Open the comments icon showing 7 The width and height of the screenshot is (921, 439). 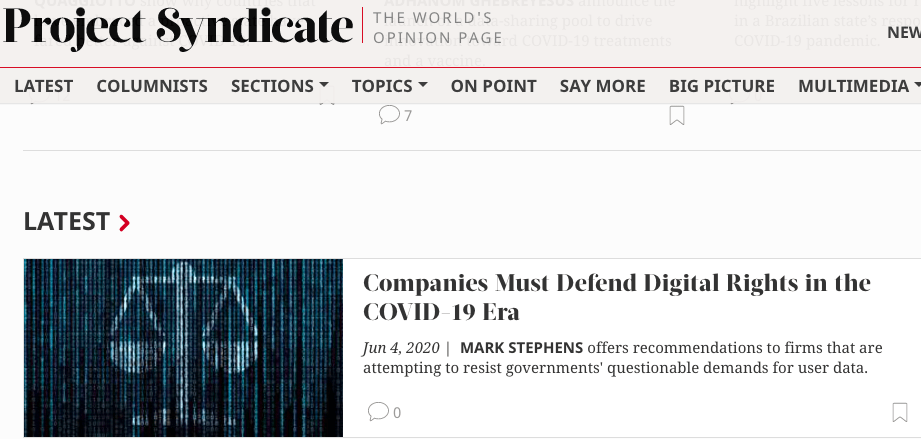coord(389,115)
